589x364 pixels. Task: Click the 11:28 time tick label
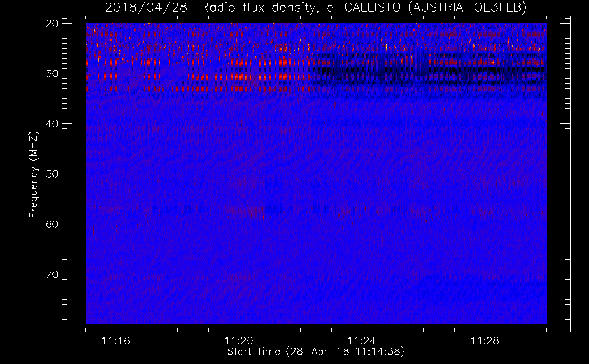pyautogui.click(x=485, y=341)
